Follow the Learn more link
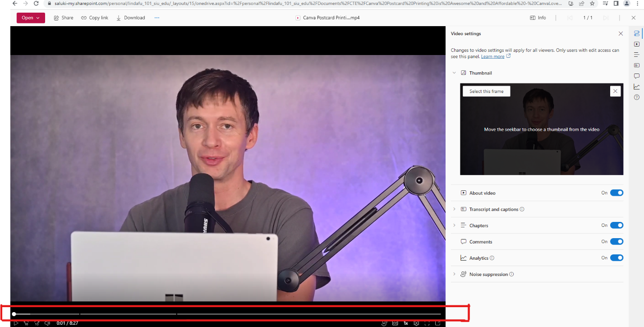The image size is (644, 327). coord(492,56)
